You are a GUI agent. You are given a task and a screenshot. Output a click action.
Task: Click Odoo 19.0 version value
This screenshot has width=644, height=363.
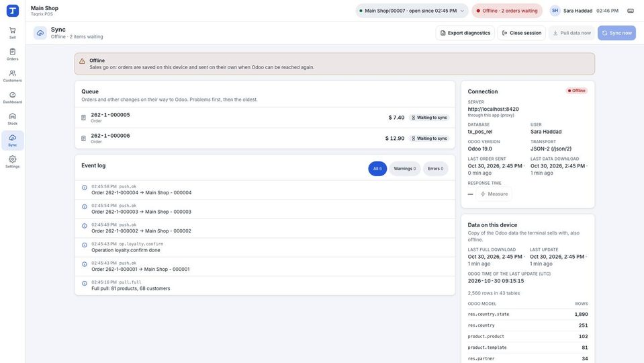[479, 149]
